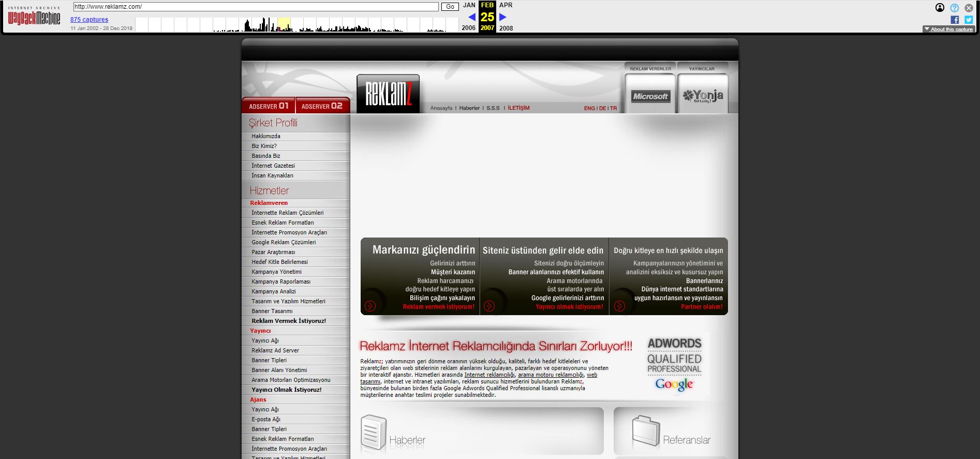Open the Referanslar briefcase icon
Screen dimensions: 980x459
click(x=645, y=432)
